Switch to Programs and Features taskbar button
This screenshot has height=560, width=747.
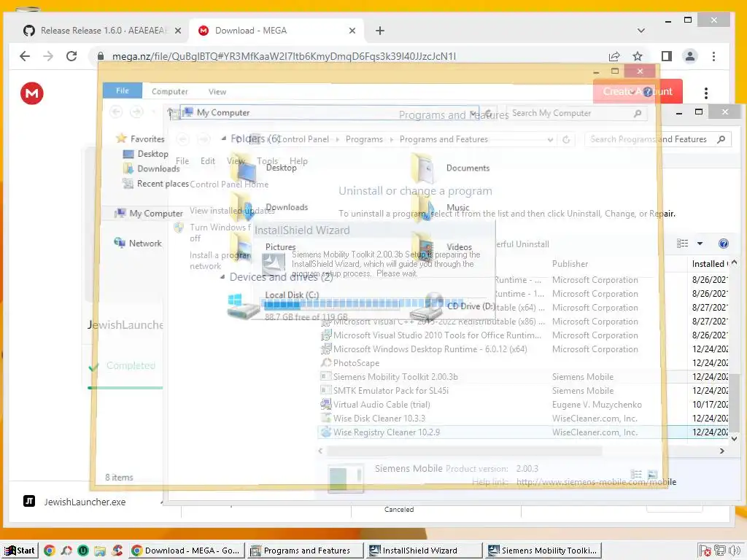pos(305,551)
